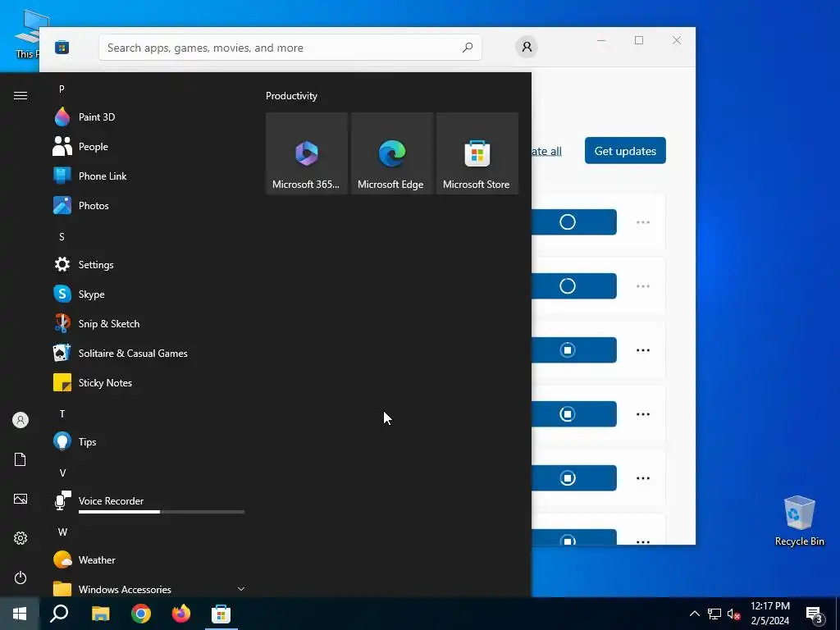
Task: Switch to Microsoft Store on taskbar
Action: click(221, 614)
